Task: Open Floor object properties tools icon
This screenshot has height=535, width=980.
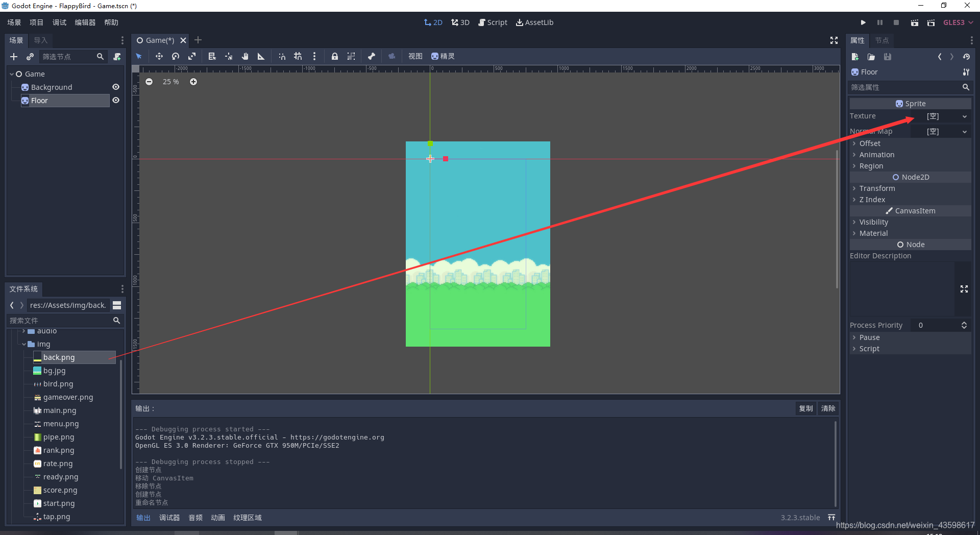Action: tap(966, 72)
